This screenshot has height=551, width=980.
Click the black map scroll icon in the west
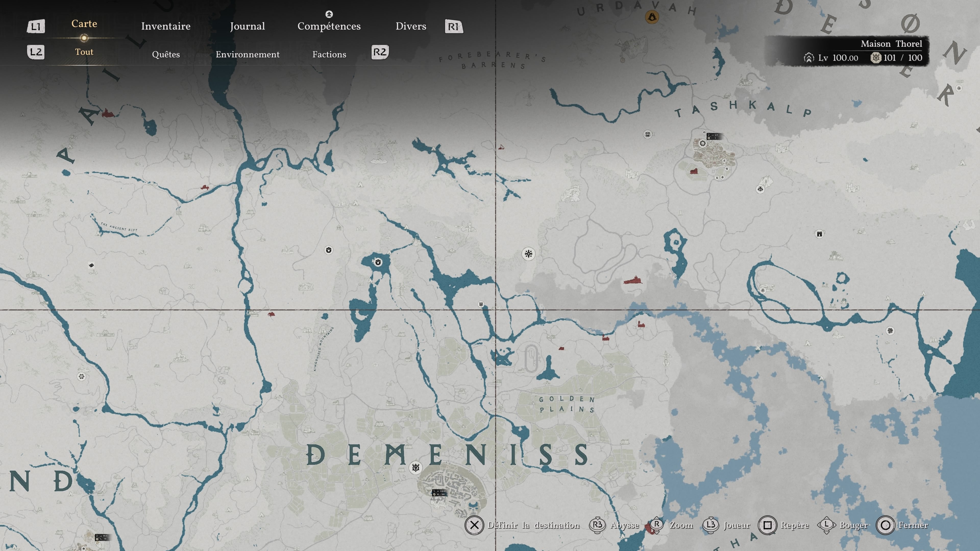click(91, 265)
